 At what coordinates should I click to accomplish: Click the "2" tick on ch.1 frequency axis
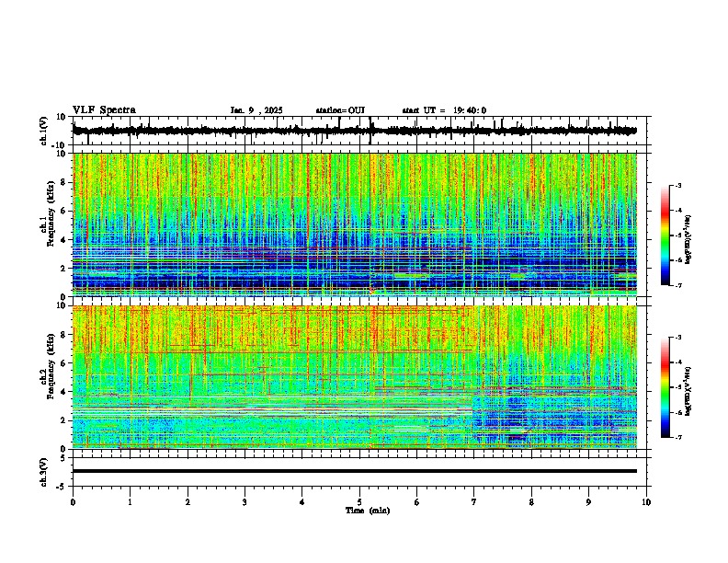click(x=64, y=269)
